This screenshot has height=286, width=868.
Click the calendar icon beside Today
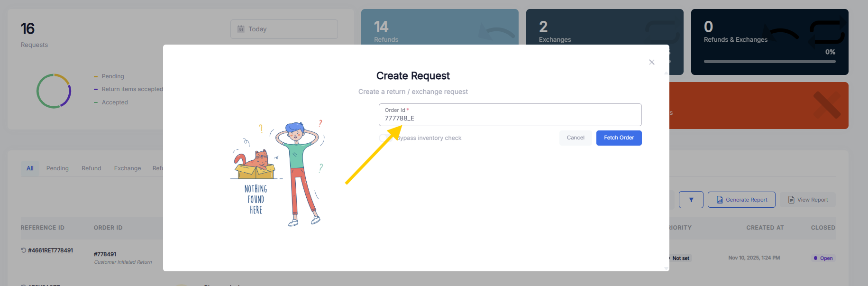click(241, 29)
